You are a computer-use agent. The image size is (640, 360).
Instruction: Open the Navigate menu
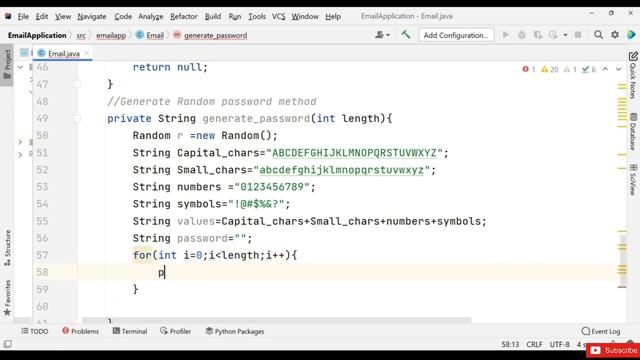92,16
